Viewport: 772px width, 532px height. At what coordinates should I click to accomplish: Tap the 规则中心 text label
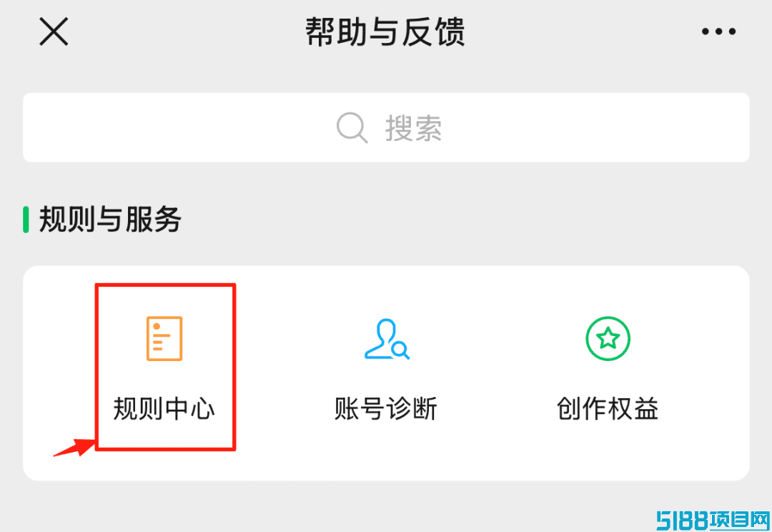(164, 408)
